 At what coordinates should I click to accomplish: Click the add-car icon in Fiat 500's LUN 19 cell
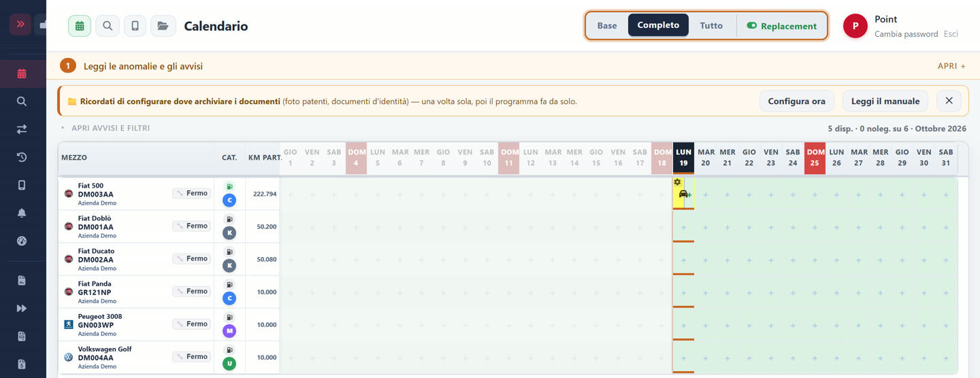pos(685,194)
